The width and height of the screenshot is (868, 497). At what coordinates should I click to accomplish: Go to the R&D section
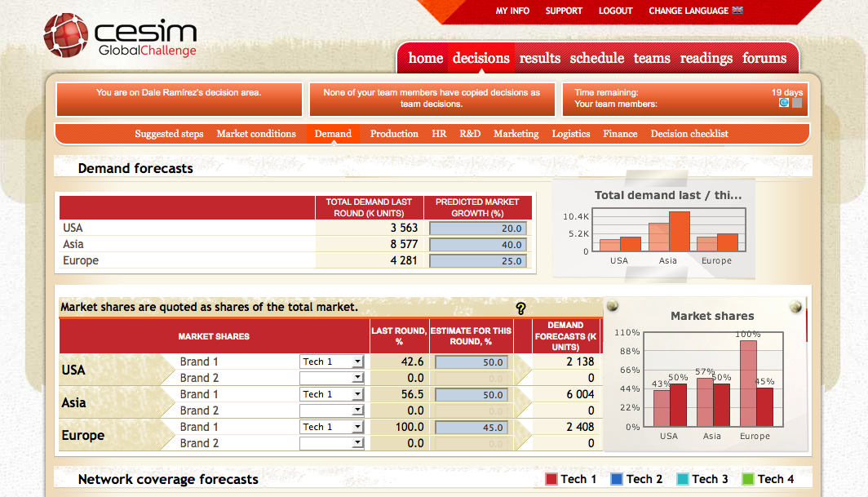[469, 134]
